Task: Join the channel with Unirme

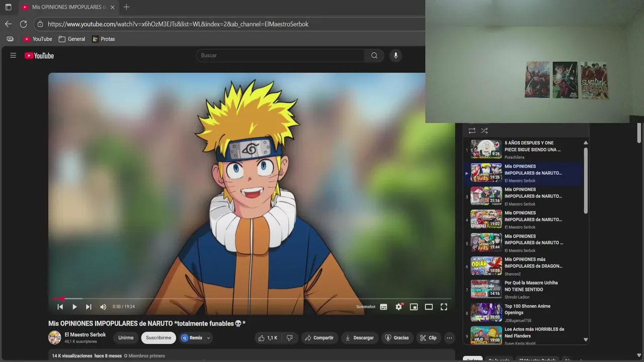Action: click(x=126, y=338)
